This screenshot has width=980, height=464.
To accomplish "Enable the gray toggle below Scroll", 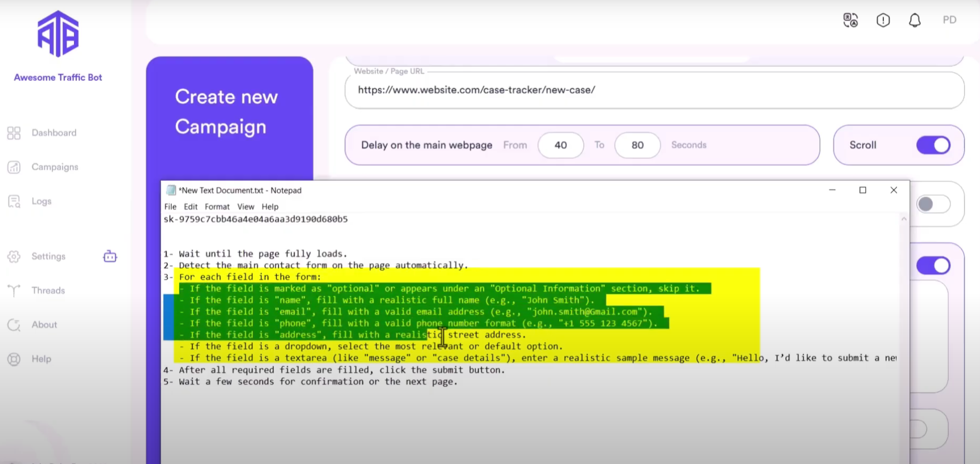I will (933, 204).
